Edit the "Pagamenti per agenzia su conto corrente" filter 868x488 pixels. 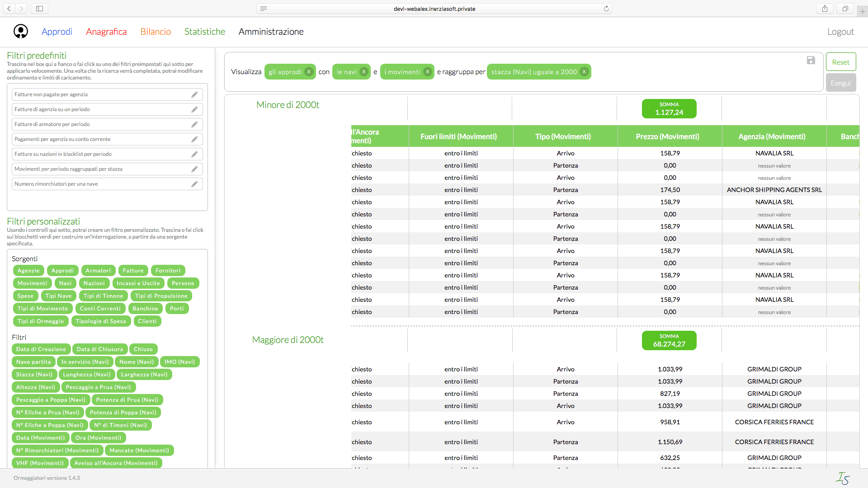point(194,139)
